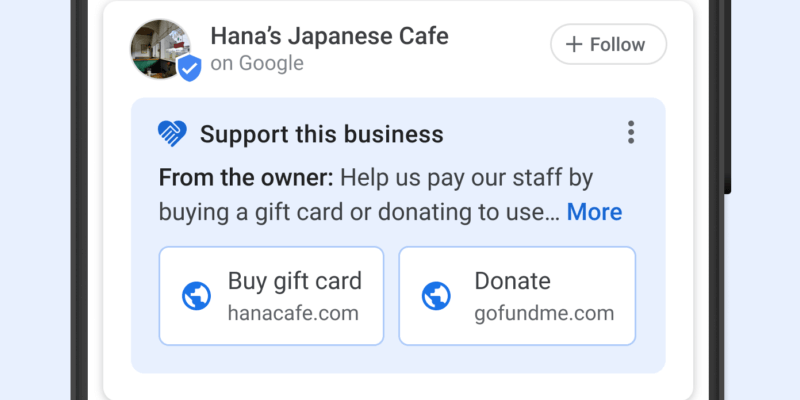The width and height of the screenshot is (800, 400).
Task: Open the Hana's Japanese Cafe business name
Action: [x=329, y=37]
